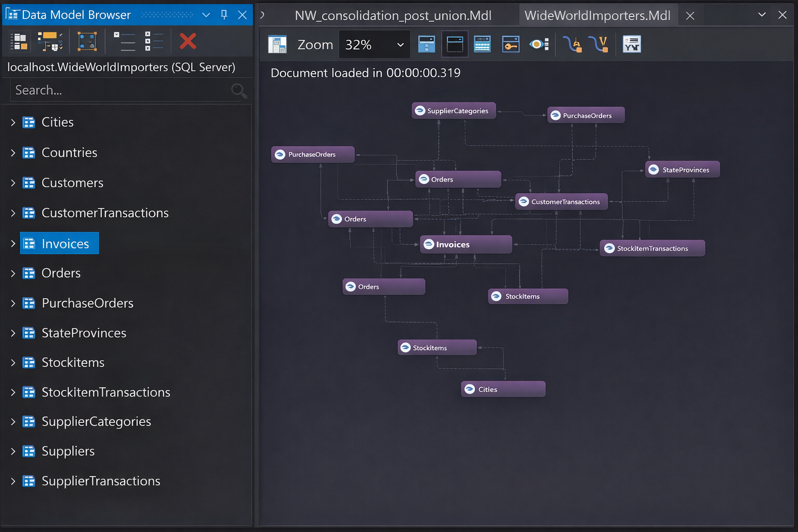Click the tab scroll arrow left of document tabs
Image resolution: width=798 pixels, height=532 pixels.
tap(263, 15)
